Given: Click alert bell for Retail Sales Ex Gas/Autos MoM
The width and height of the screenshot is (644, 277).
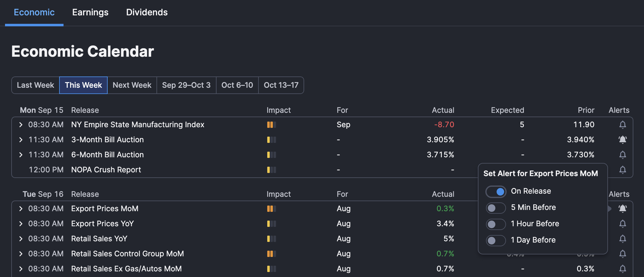Looking at the screenshot, I should (622, 269).
